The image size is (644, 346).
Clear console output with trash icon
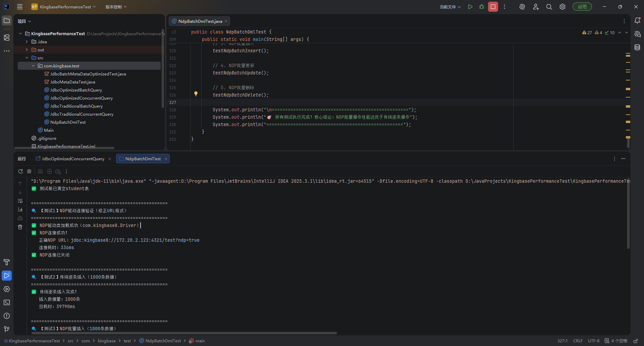point(20,227)
